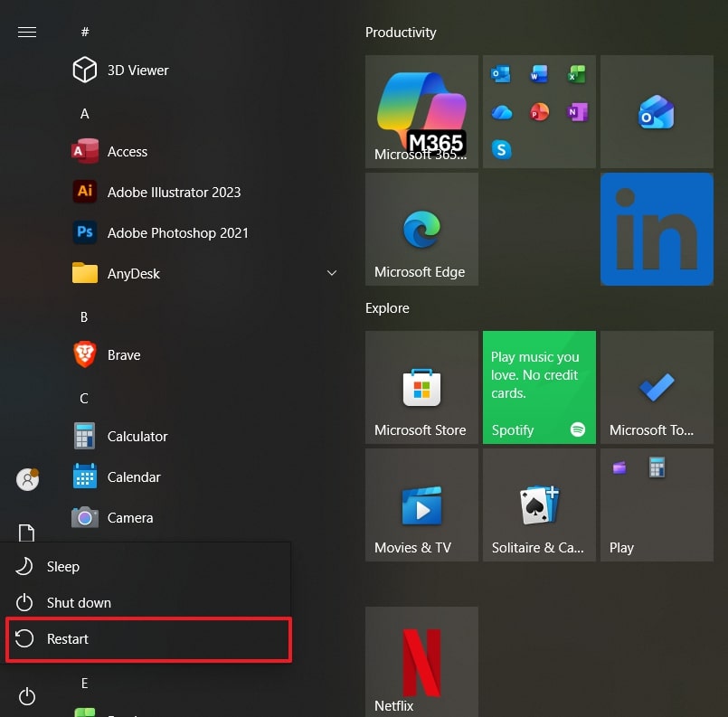Click the user account profile icon
728x717 pixels.
[x=27, y=479]
